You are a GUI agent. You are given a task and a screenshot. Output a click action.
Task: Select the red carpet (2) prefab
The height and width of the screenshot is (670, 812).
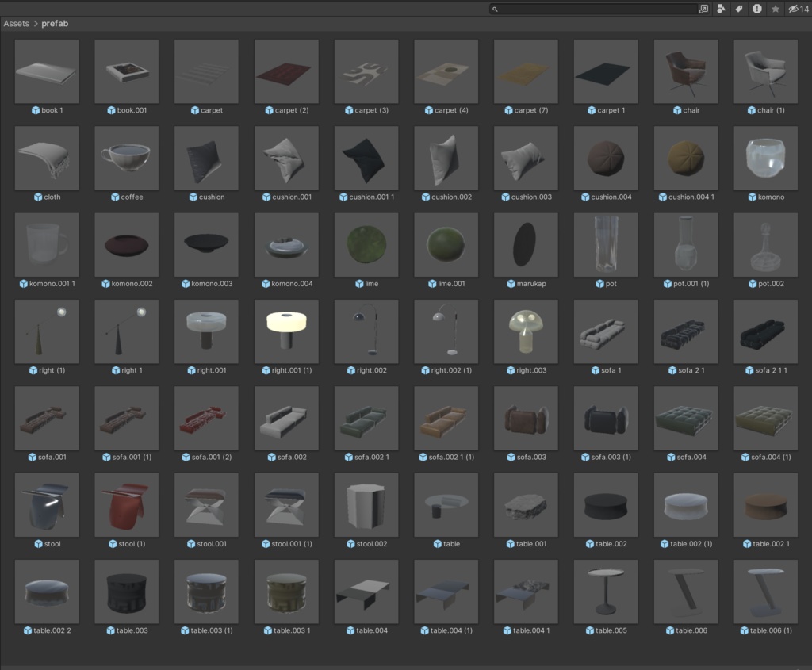pos(286,71)
